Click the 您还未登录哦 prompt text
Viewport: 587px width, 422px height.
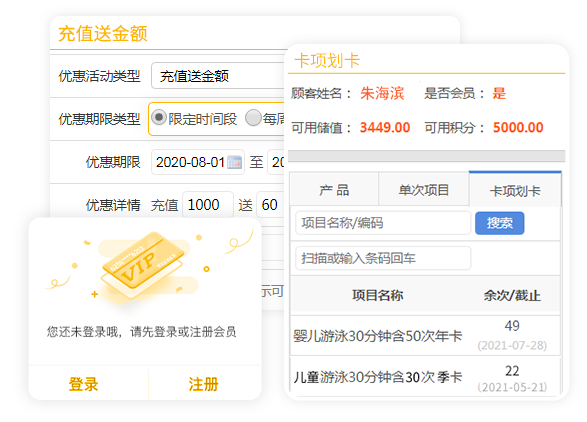point(142,332)
